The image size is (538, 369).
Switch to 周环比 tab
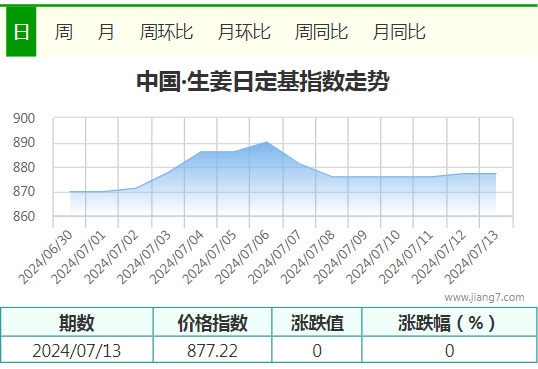[166, 32]
